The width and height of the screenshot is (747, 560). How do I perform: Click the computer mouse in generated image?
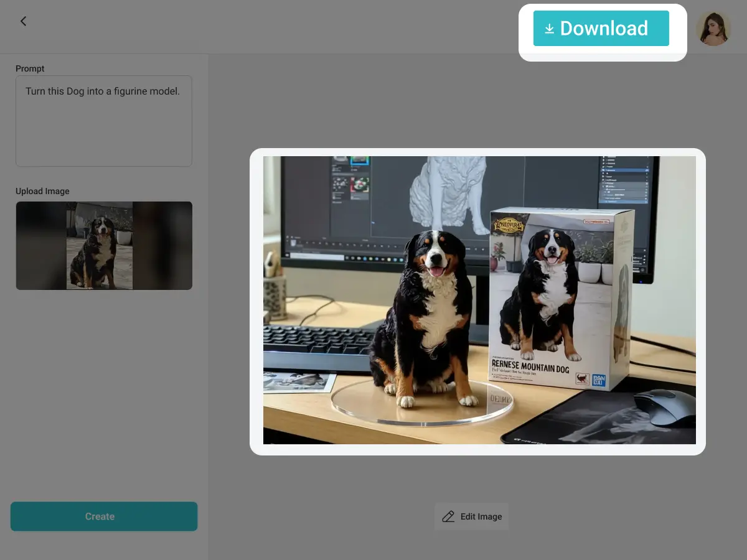(665, 408)
